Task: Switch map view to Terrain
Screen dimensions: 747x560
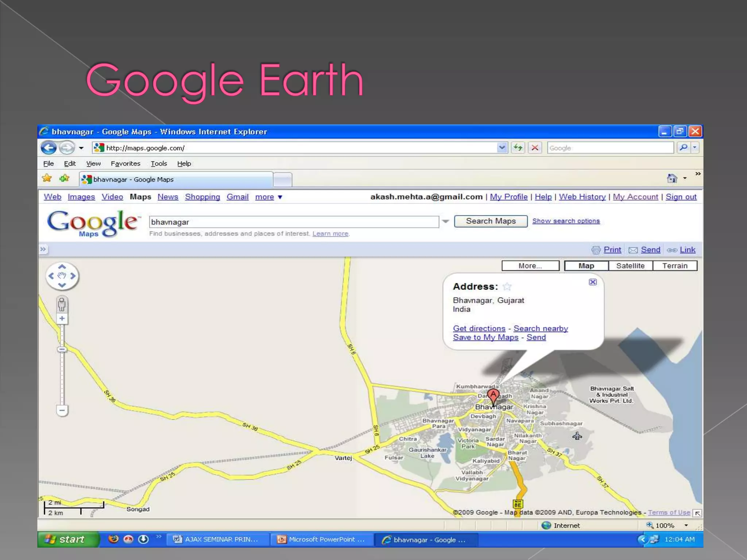Action: tap(675, 266)
